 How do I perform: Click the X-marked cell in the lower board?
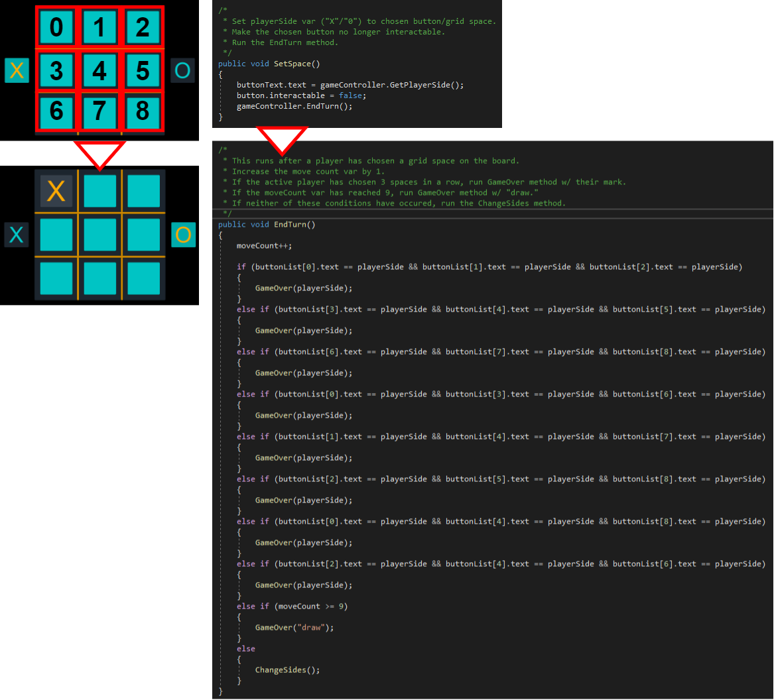[x=56, y=191]
